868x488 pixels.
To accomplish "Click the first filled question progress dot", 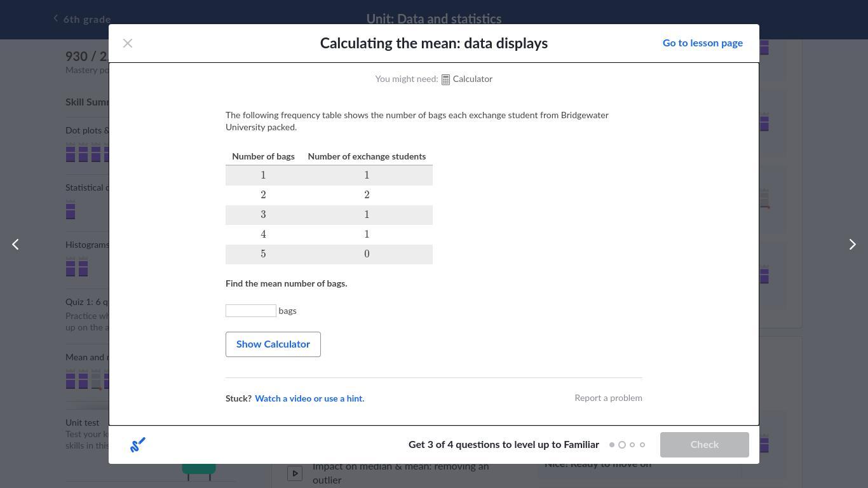I will pos(612,445).
